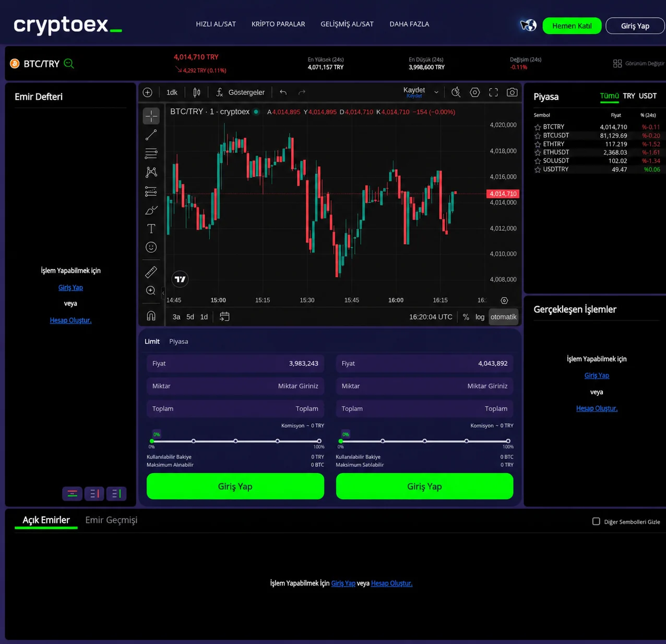
Task: Open the emoji icons tool
Action: coord(151,248)
